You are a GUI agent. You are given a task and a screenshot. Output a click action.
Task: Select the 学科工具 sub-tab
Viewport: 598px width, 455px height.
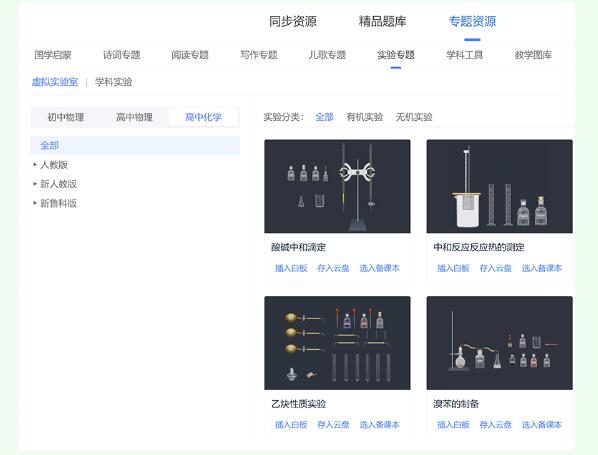465,55
